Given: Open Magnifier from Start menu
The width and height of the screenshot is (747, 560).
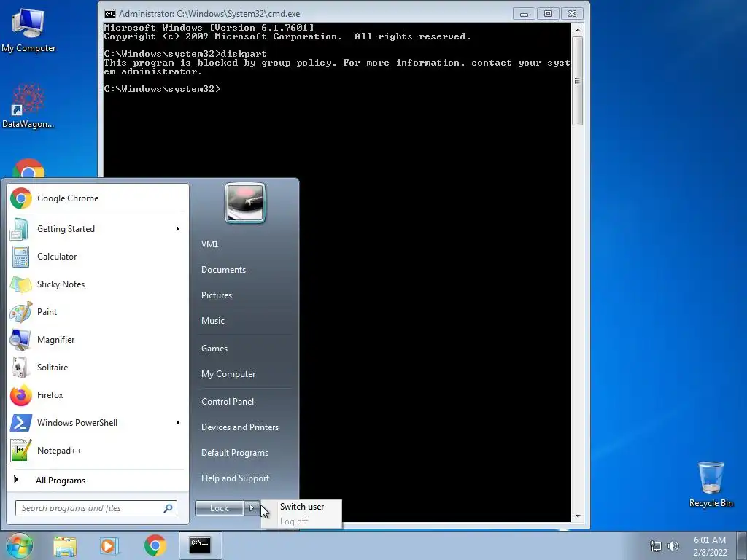Looking at the screenshot, I should click(98, 340).
